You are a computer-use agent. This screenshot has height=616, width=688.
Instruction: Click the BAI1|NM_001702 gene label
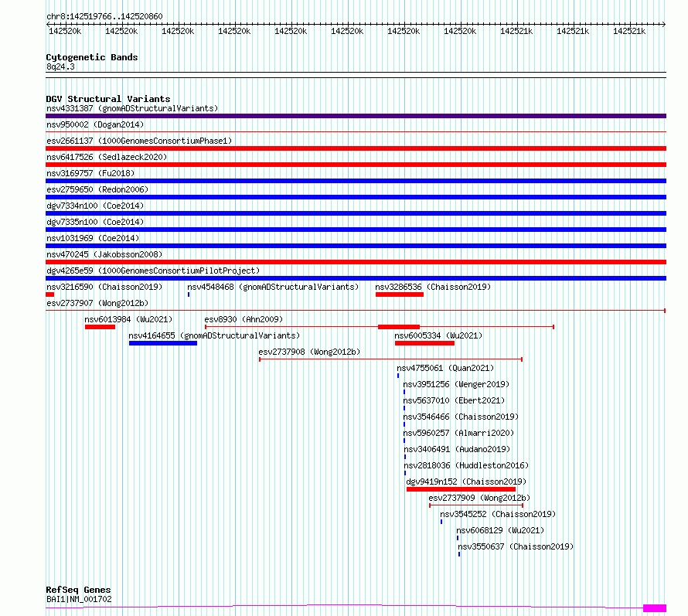[79, 599]
